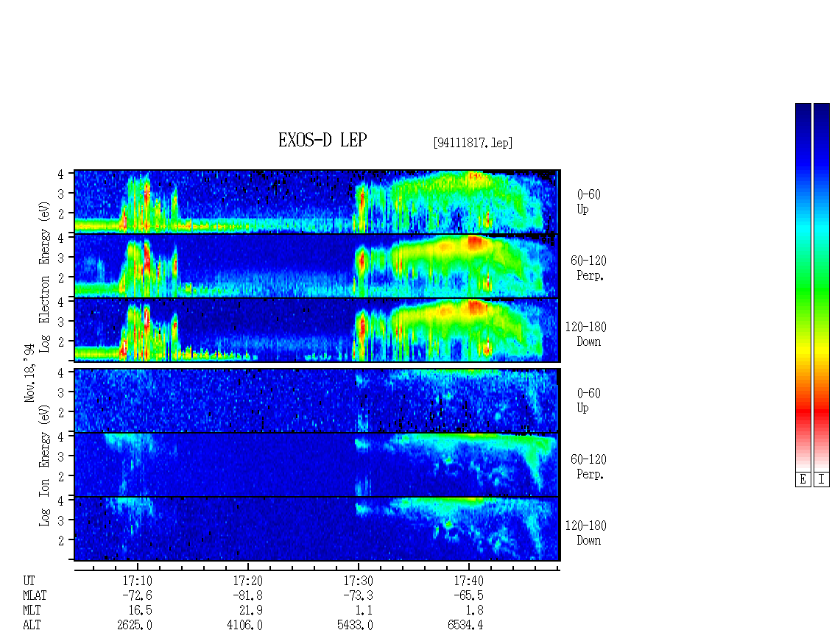Click the MLT value 1.8
Screen dimensions: 832x644
[474, 611]
